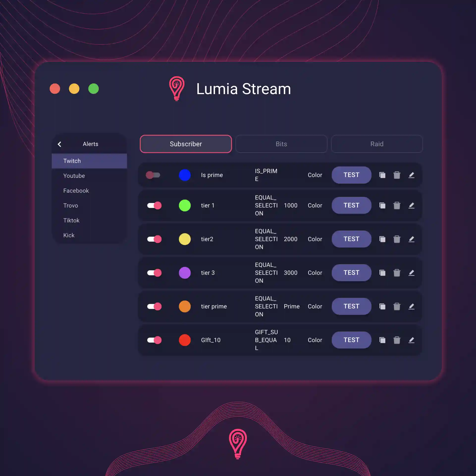Click the delete icon for tier 3 alert
Viewport: 476px width, 476px height.
[397, 272]
